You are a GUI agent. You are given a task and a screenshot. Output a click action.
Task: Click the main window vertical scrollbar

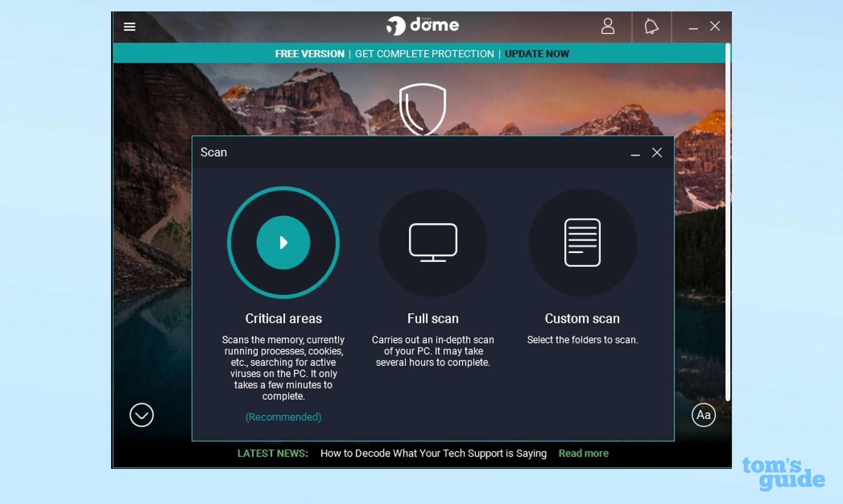point(728,220)
